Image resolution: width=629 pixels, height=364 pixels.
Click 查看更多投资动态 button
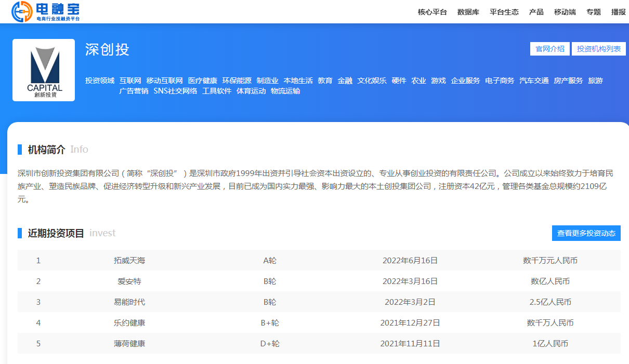[x=586, y=233]
